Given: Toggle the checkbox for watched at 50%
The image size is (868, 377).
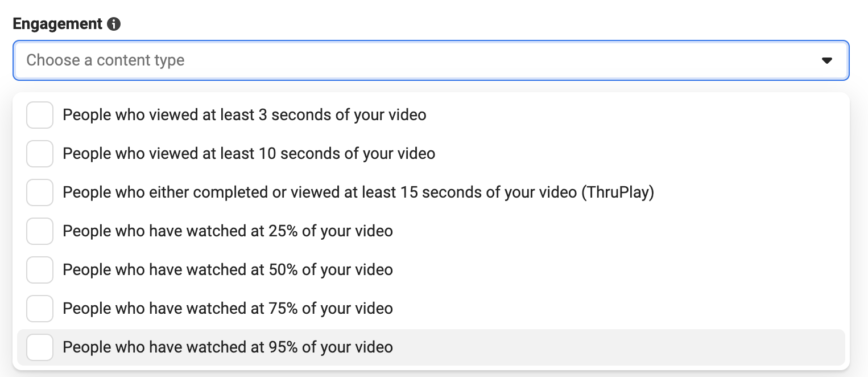Looking at the screenshot, I should click(x=40, y=270).
